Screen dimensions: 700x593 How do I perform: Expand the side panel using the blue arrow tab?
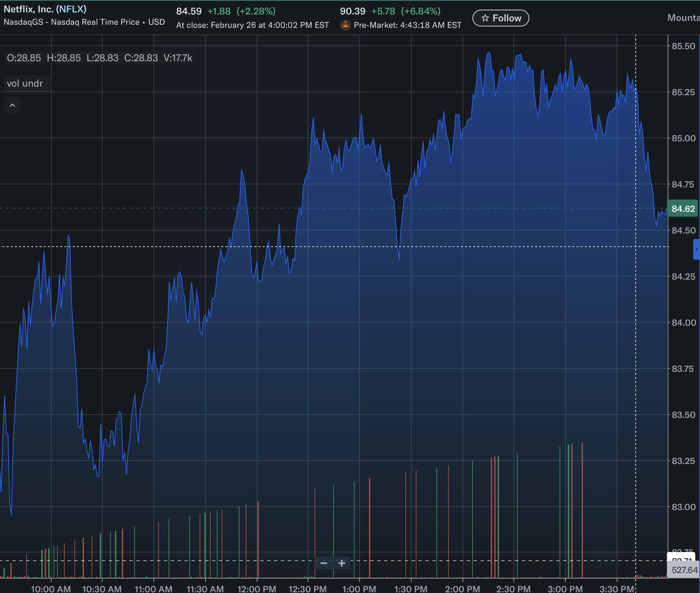[697, 249]
